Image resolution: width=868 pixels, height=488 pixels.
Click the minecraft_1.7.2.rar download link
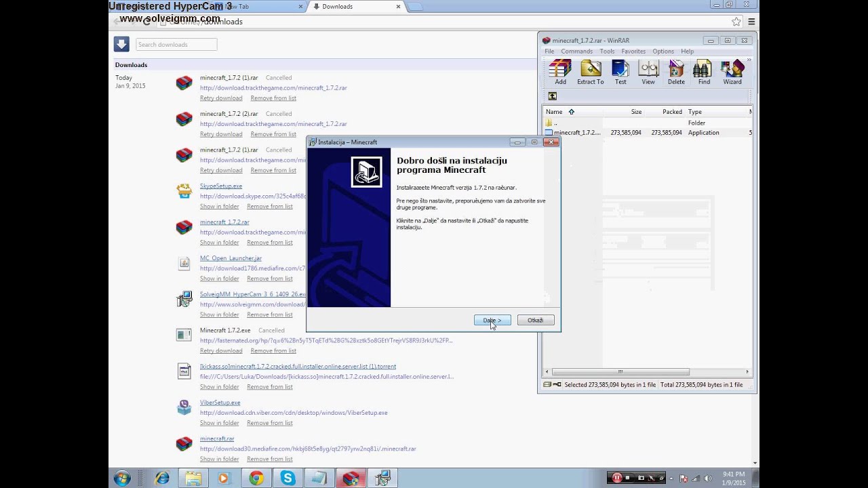pyautogui.click(x=224, y=222)
